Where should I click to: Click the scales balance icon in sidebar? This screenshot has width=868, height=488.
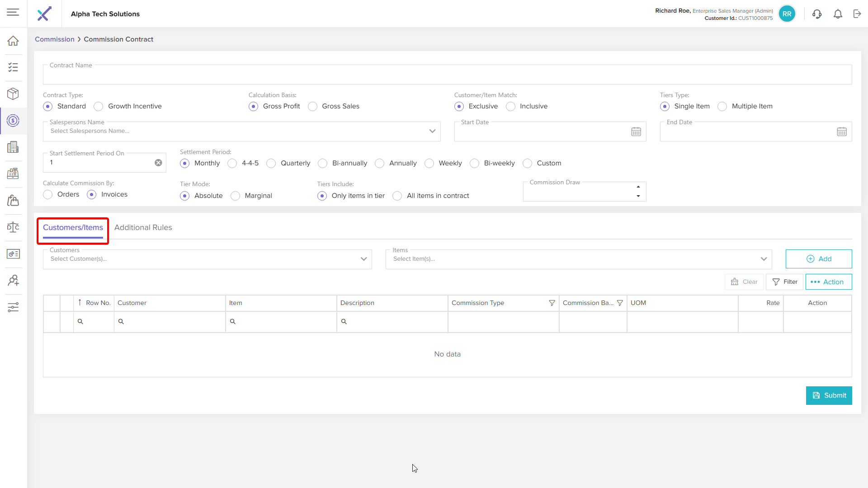[x=13, y=227]
